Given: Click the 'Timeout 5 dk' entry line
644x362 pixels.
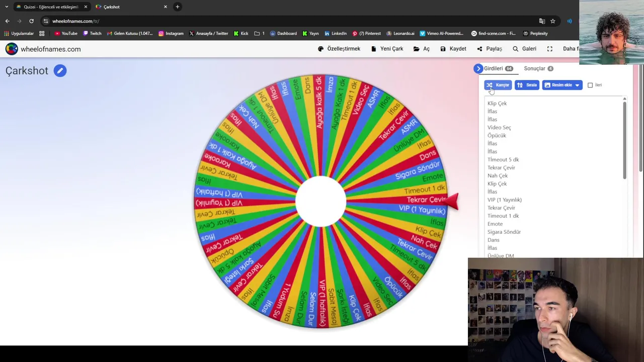Looking at the screenshot, I should (x=503, y=160).
